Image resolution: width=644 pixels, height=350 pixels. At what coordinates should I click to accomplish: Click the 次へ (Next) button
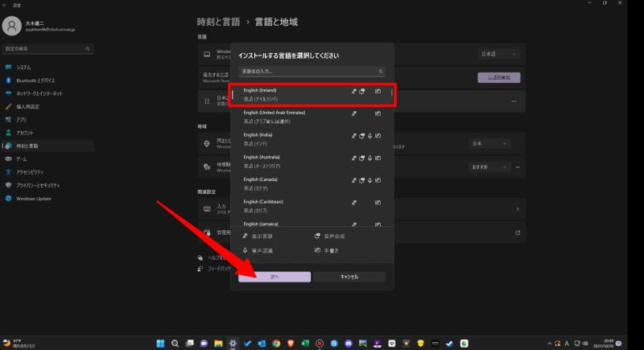[x=274, y=276]
